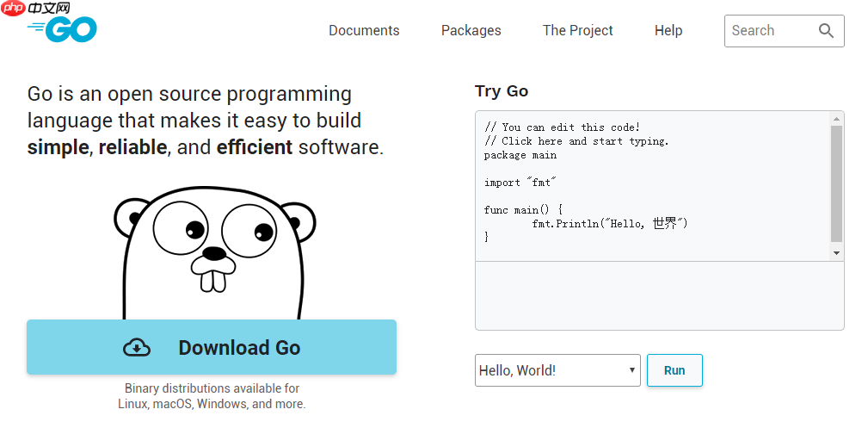
Task: Click the search magnifier icon
Action: (x=826, y=30)
